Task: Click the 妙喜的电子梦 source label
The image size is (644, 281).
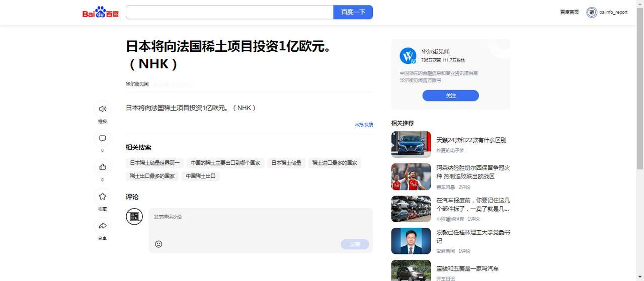Action: point(450,150)
